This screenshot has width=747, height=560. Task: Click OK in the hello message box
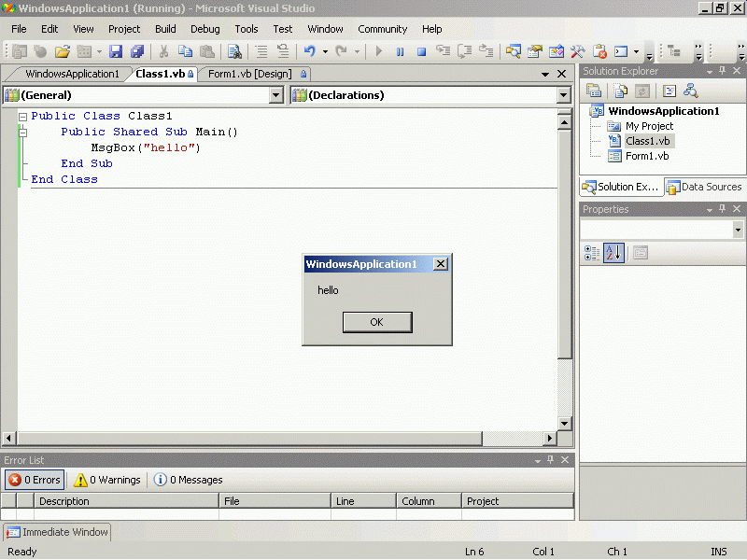tap(376, 322)
